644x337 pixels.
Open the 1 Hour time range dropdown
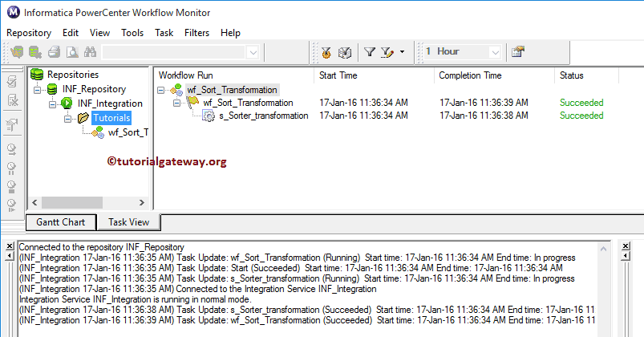tap(495, 52)
